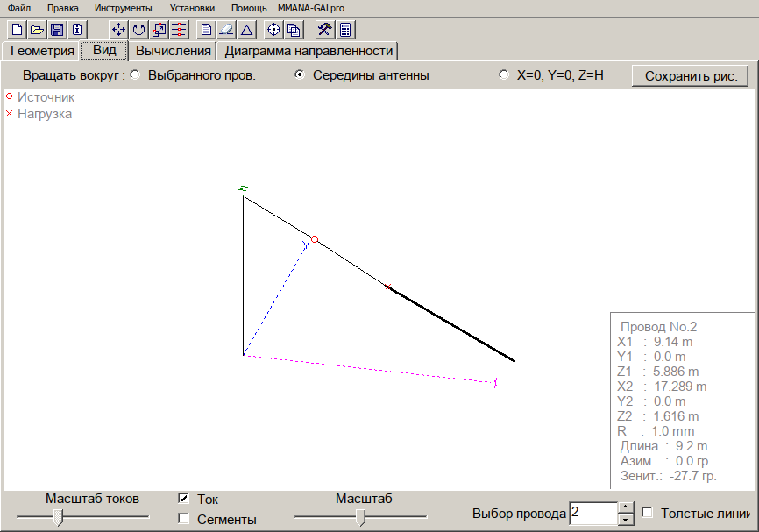Enable Толстые линии option

[646, 512]
